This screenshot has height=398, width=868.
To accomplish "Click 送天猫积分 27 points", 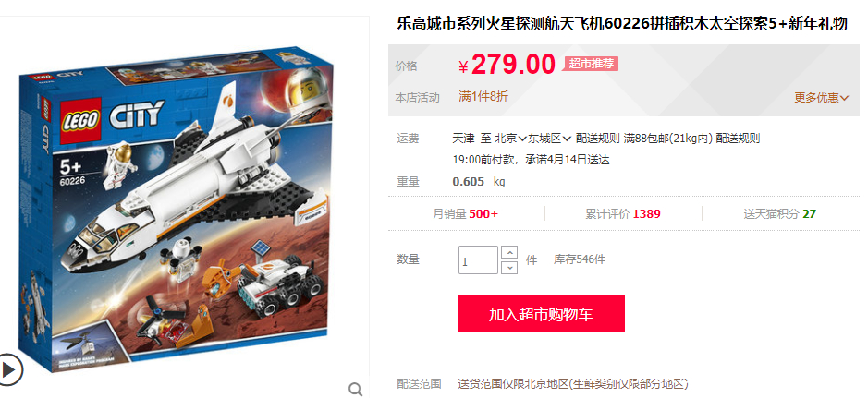I will [779, 214].
